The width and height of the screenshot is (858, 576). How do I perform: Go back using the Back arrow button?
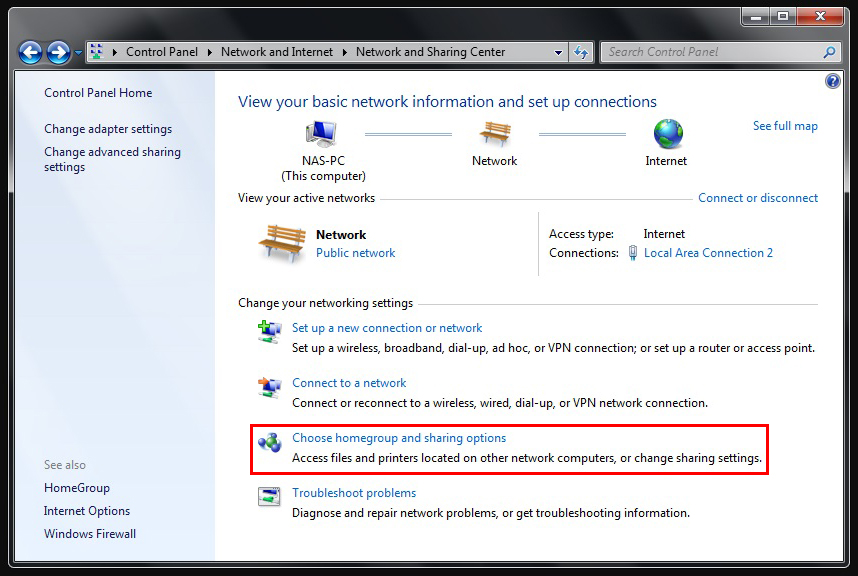click(x=30, y=53)
